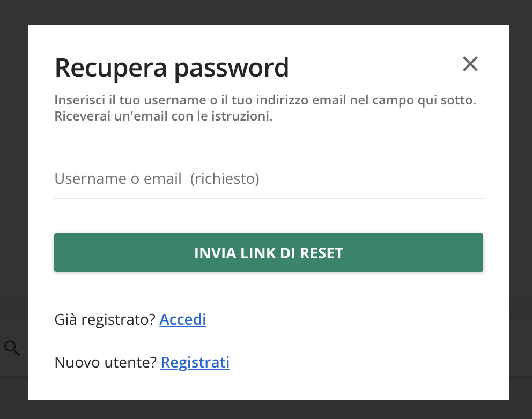Viewport: 532px width, 419px height.
Task: Open search by clicking the magnifying glass
Action: pyautogui.click(x=11, y=348)
